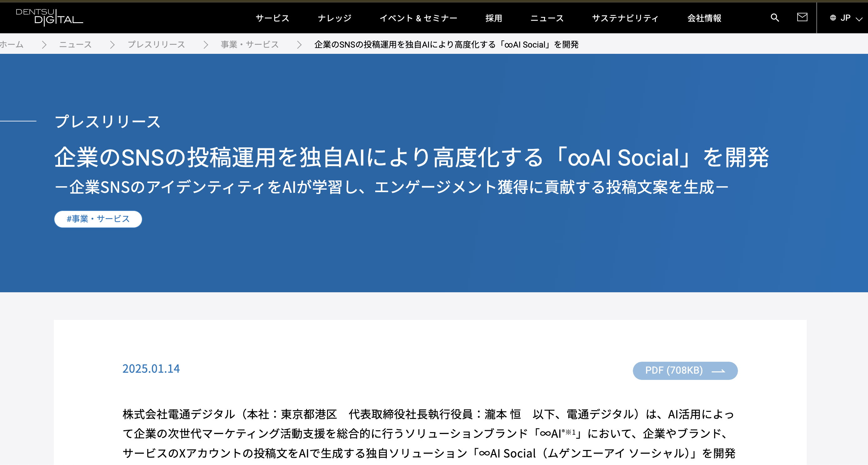Go to 事業・サービス breadcrumb link

[x=250, y=44]
